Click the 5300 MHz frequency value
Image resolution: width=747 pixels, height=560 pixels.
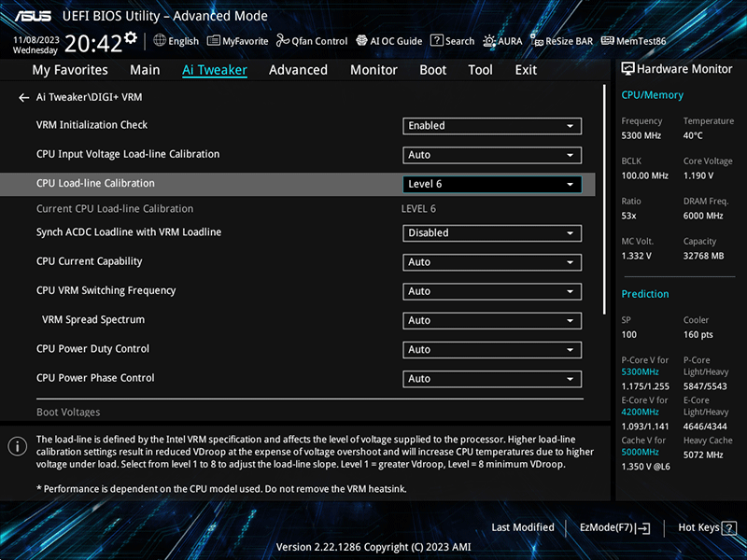click(641, 135)
